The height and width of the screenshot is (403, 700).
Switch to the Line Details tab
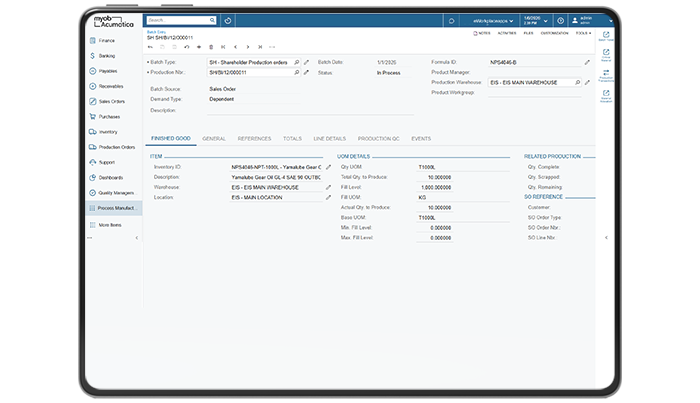329,139
